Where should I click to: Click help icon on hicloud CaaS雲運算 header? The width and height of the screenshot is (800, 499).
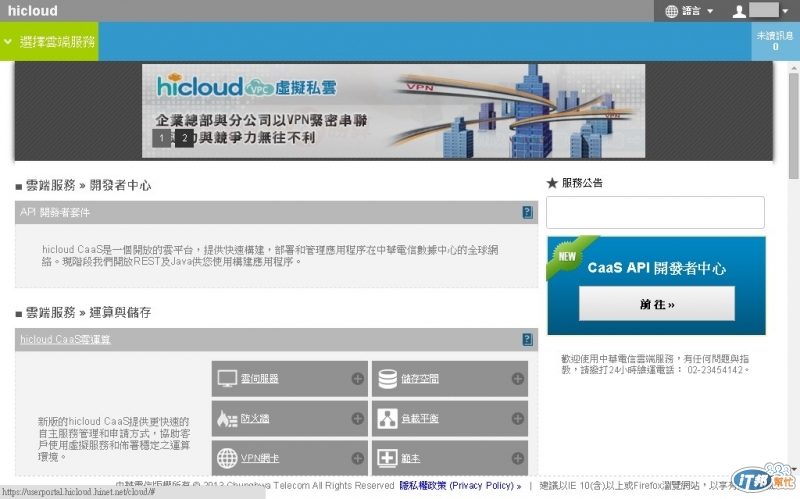coord(528,339)
